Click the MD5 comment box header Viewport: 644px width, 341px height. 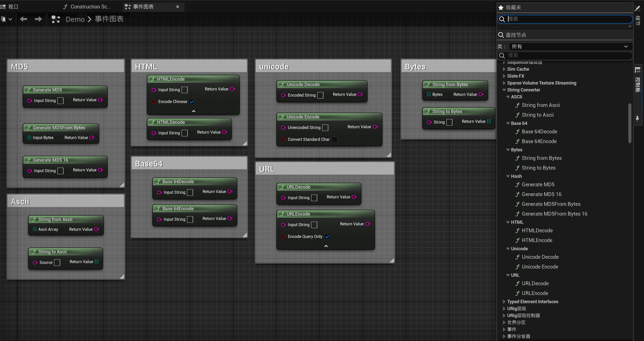pyautogui.click(x=66, y=66)
